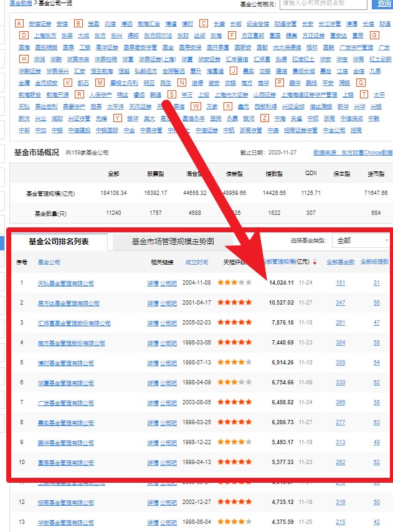Open 广发基金管理有限公司 in the ranking table
This screenshot has height=532, width=393.
coord(66,403)
